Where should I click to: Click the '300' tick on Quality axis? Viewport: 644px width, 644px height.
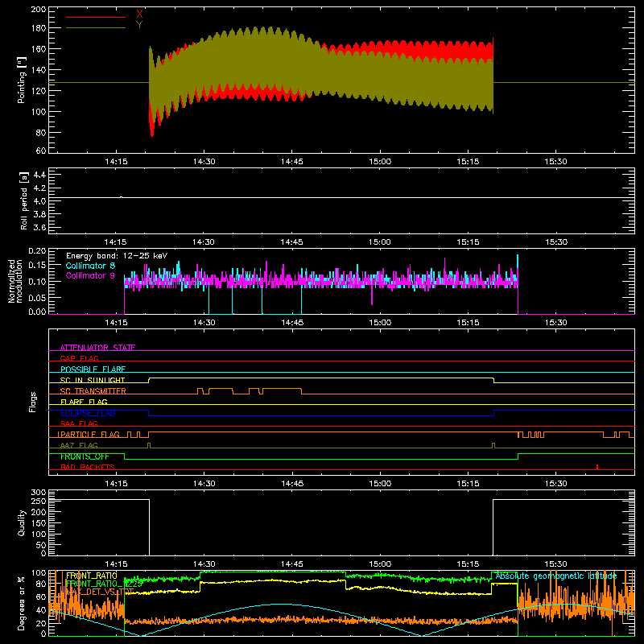coord(39,492)
